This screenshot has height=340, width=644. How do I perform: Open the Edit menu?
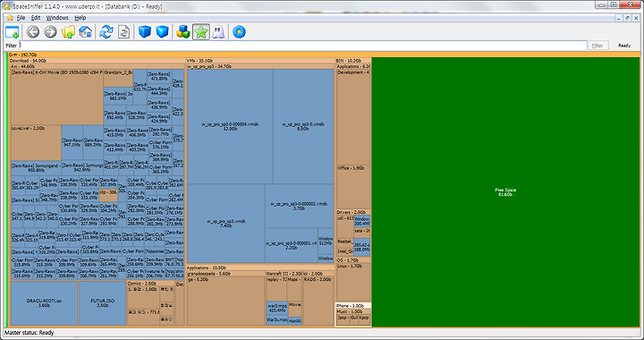pyautogui.click(x=36, y=18)
